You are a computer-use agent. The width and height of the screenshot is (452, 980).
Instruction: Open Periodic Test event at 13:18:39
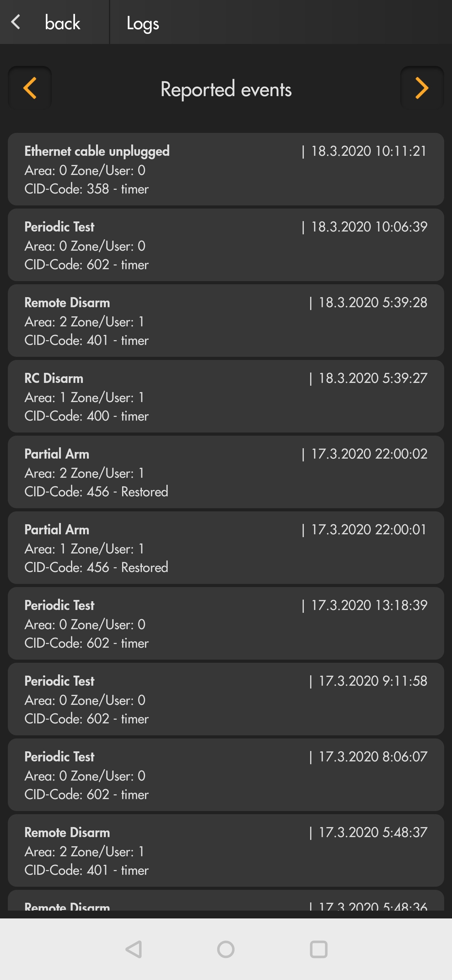tap(226, 623)
